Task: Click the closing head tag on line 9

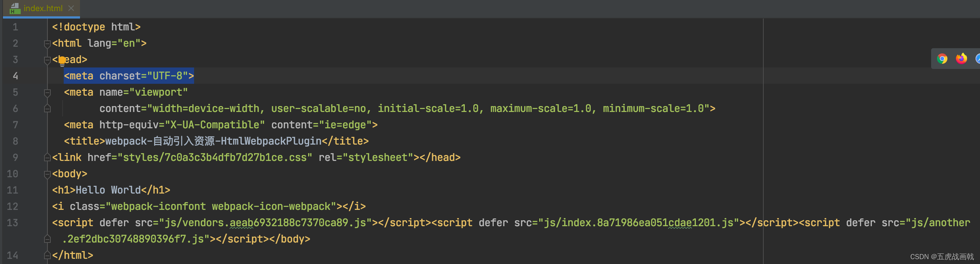Action: point(440,158)
